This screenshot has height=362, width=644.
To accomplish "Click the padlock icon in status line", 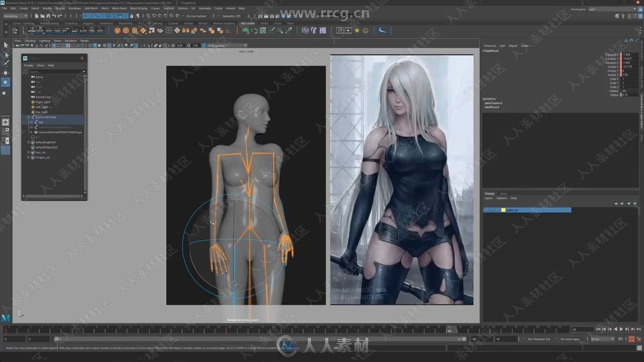I will 131,16.
